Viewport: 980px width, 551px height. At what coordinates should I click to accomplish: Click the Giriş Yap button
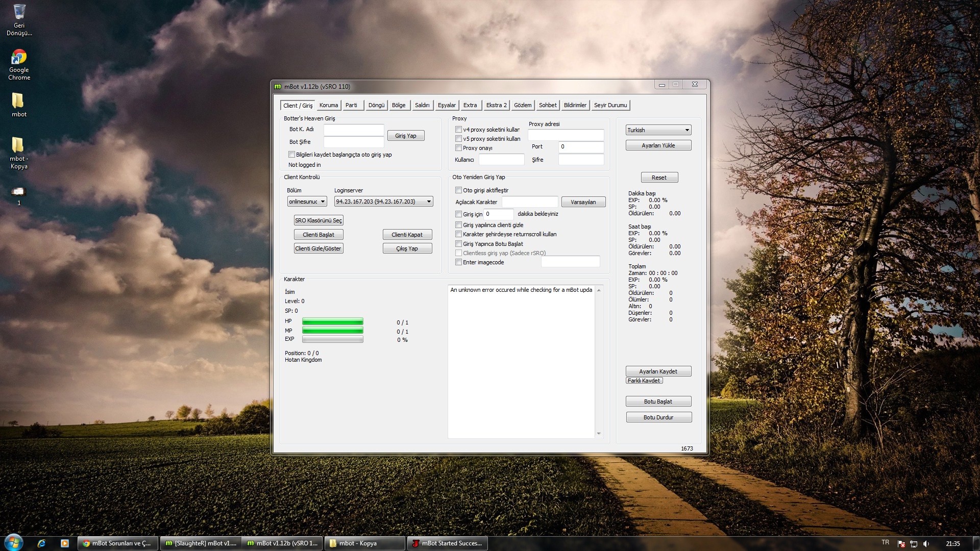pos(406,136)
